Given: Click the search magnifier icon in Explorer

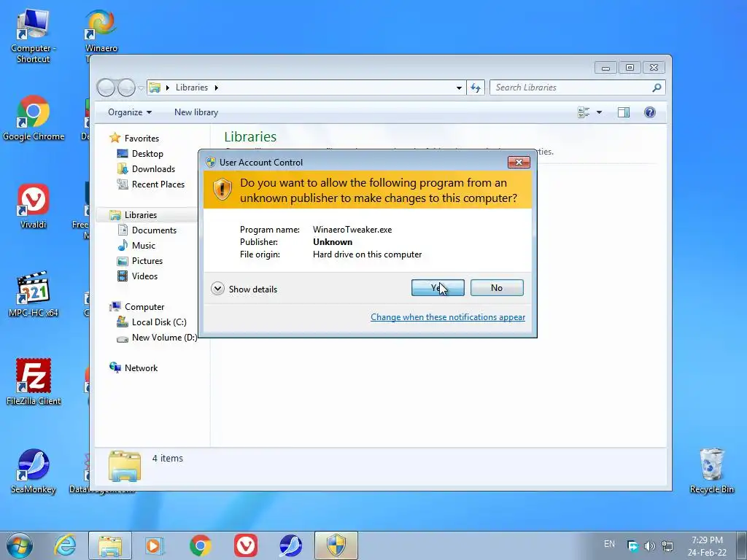Looking at the screenshot, I should [657, 87].
